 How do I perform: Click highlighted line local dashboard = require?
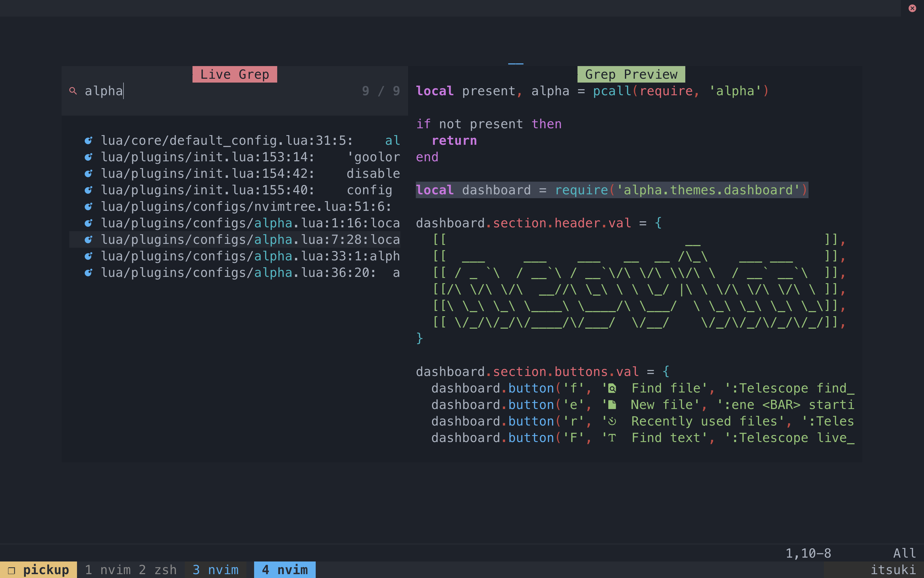click(612, 190)
